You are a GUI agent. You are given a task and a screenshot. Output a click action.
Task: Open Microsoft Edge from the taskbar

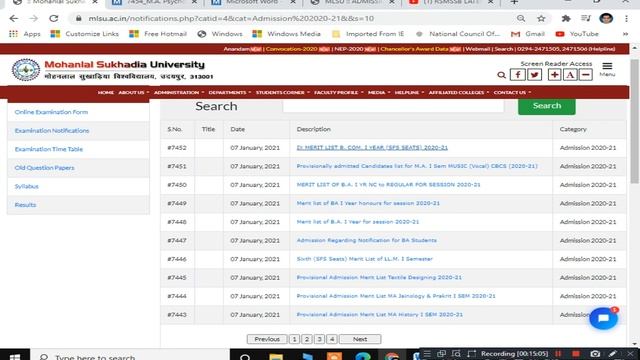(x=362, y=356)
